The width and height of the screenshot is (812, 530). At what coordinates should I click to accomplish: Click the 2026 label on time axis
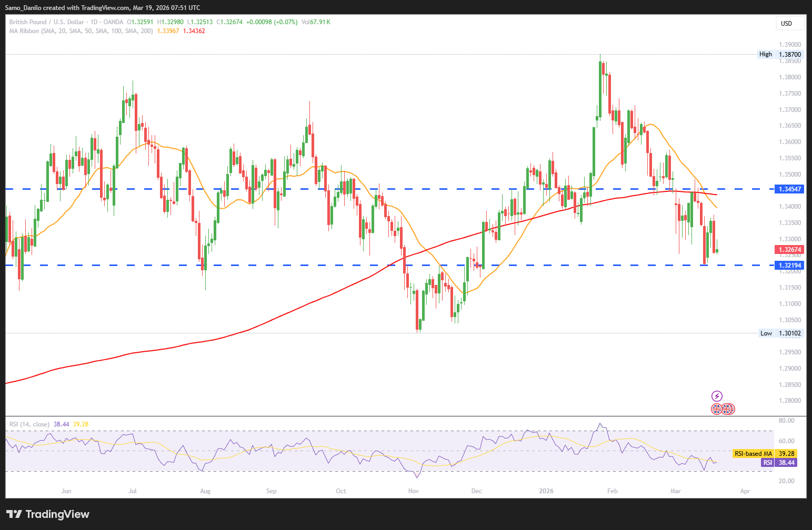546,491
